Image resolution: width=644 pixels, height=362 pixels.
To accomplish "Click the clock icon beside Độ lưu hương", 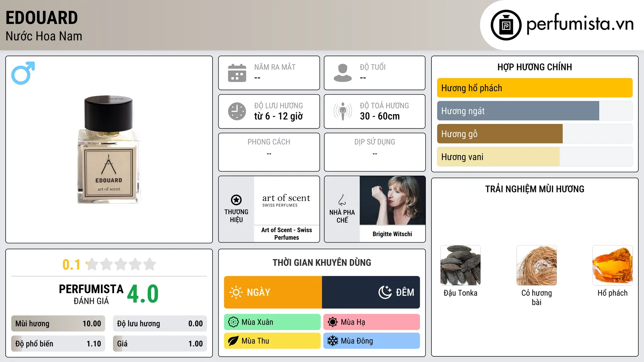I will pyautogui.click(x=237, y=111).
